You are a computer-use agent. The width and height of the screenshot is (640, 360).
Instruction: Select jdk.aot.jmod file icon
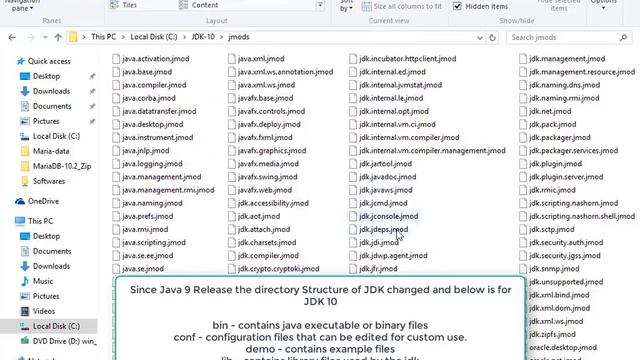pyautogui.click(x=232, y=216)
